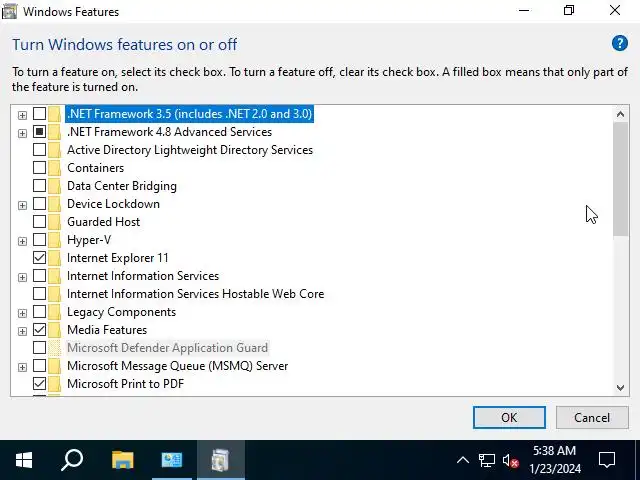
Task: Expand Internet Information Services node
Action: coord(22,277)
